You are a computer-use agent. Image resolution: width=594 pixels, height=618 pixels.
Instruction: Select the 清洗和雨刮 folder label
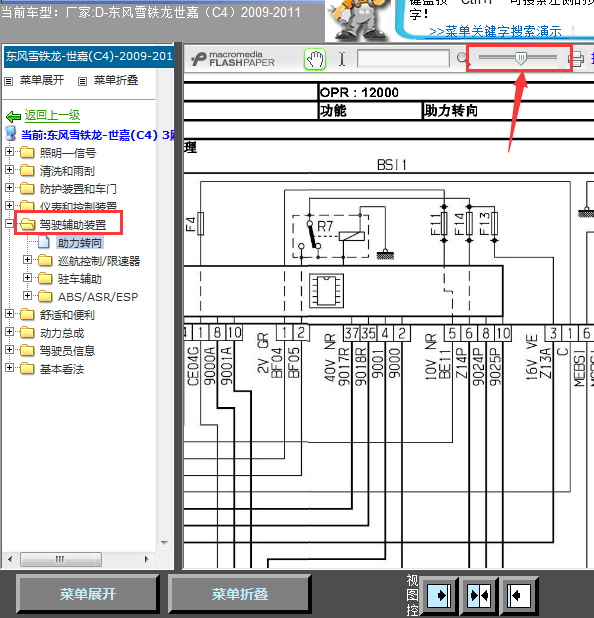click(x=67, y=171)
